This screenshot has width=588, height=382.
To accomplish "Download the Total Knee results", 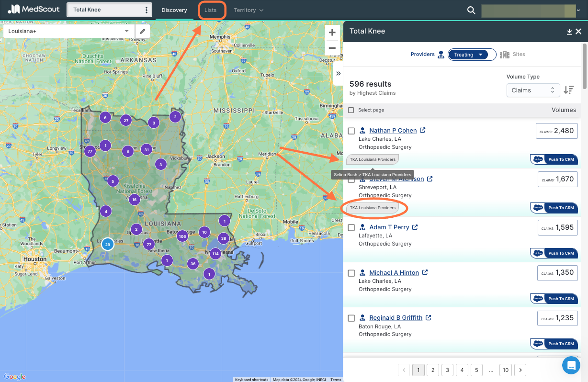I will tap(569, 32).
